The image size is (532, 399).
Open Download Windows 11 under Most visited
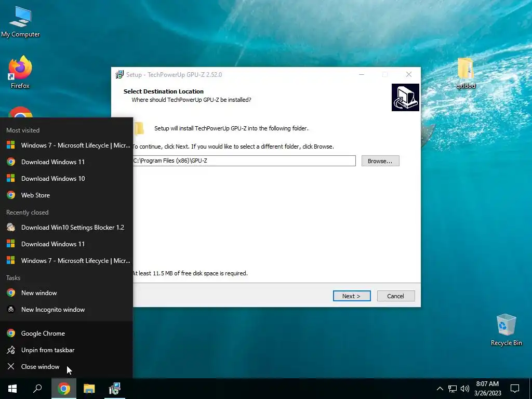click(66, 162)
